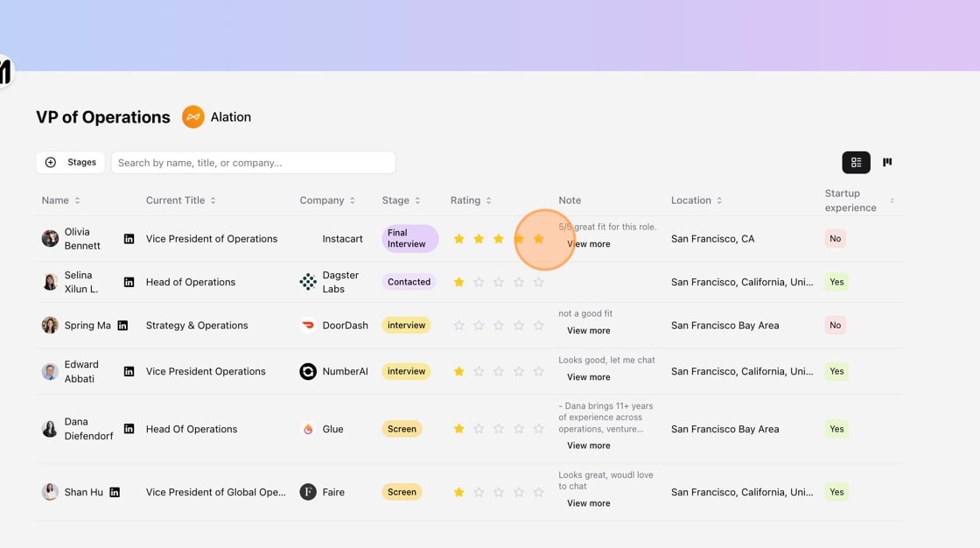Set Olivia Bennett's rating to five stars
The width and height of the screenshot is (980, 548).
click(x=539, y=239)
